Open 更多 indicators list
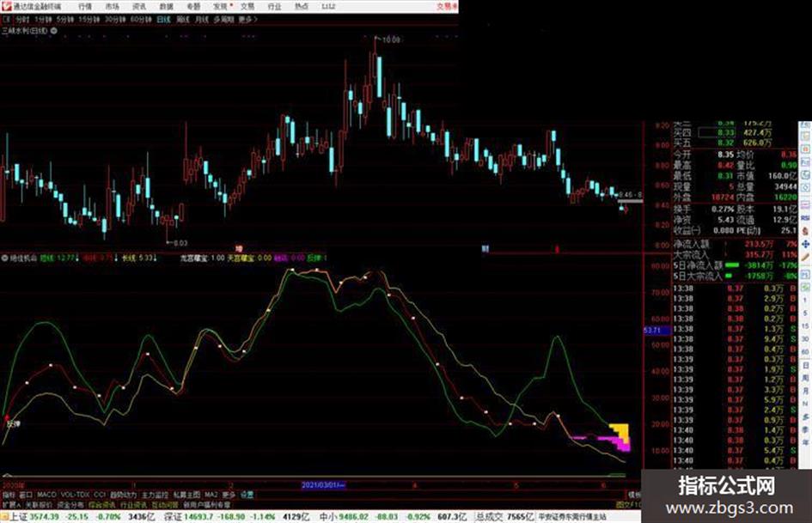 click(229, 495)
